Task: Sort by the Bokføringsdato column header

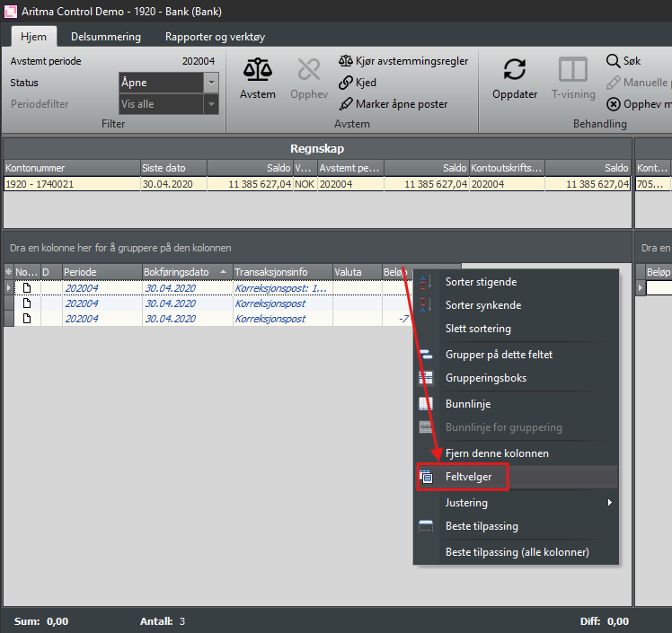Action: (x=175, y=271)
